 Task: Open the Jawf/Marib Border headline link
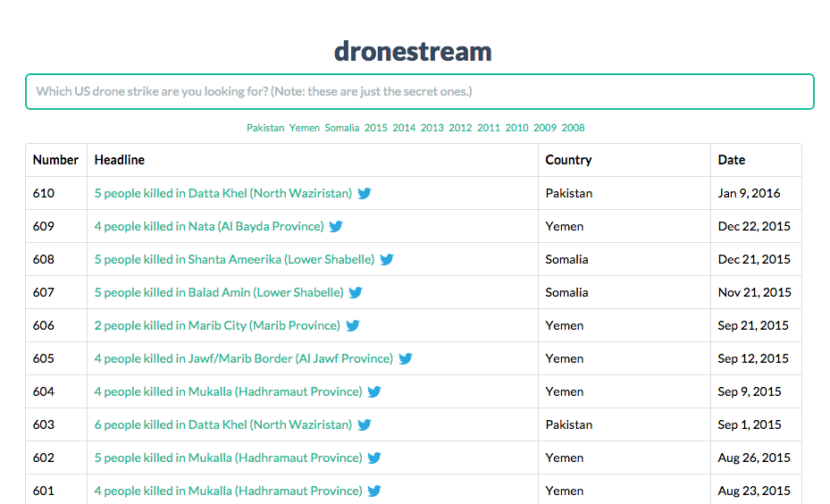[244, 358]
